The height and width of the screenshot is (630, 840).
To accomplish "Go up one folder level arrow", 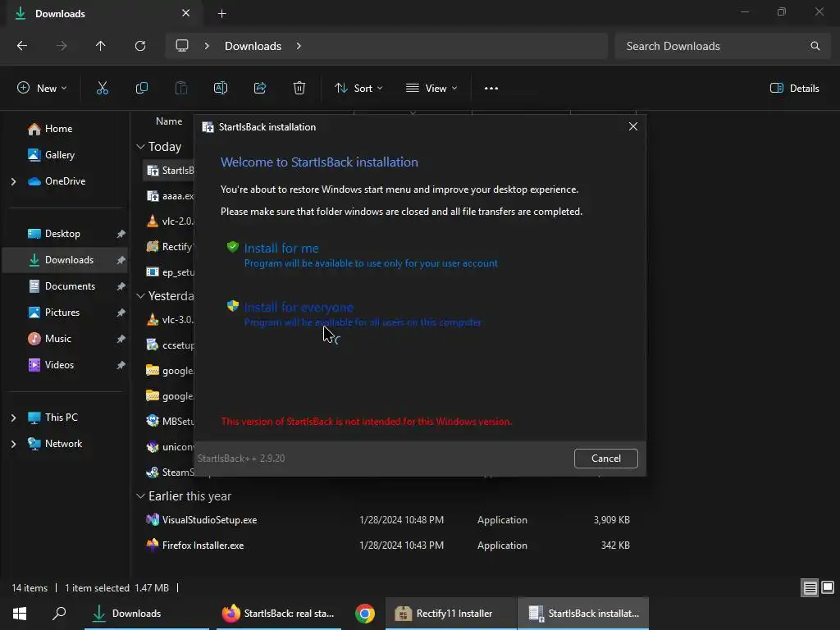I will coord(101,46).
